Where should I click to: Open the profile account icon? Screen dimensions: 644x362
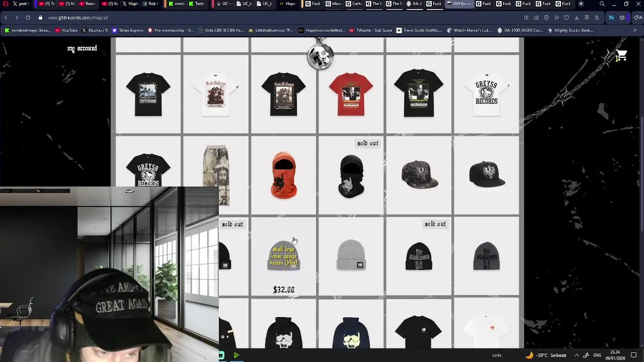pos(597,18)
